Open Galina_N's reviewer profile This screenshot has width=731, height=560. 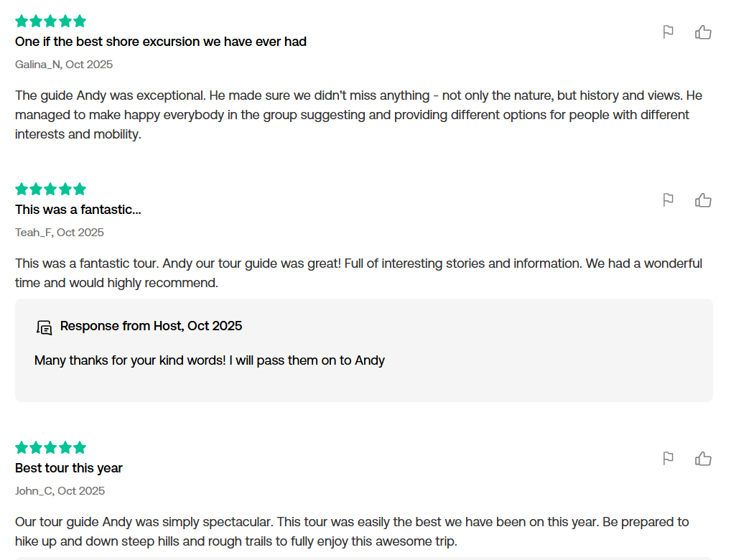(x=38, y=65)
